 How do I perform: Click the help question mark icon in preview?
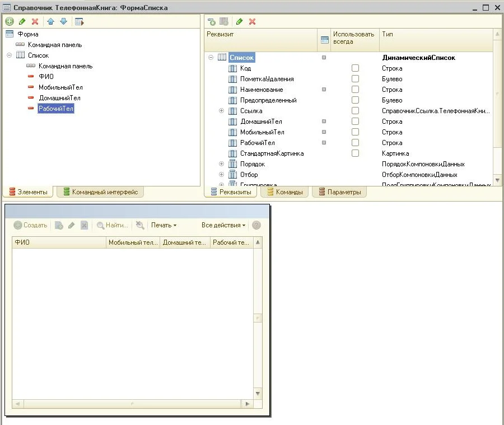point(256,225)
